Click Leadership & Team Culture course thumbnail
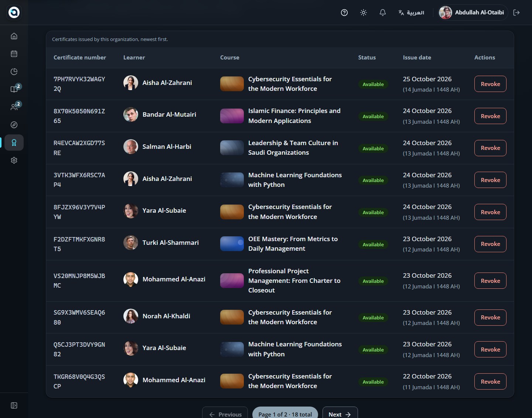This screenshot has width=532, height=418. (232, 148)
